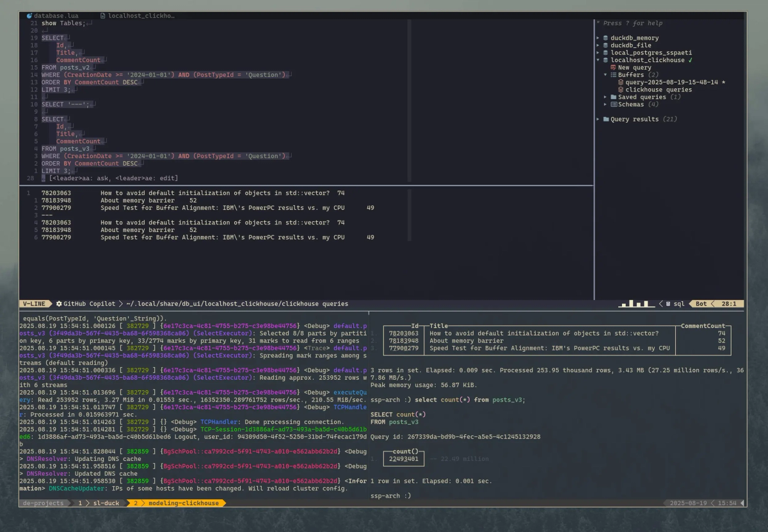The height and width of the screenshot is (532, 768).
Task: Click the small bar-chart indicator in the statusline
Action: 636,304
